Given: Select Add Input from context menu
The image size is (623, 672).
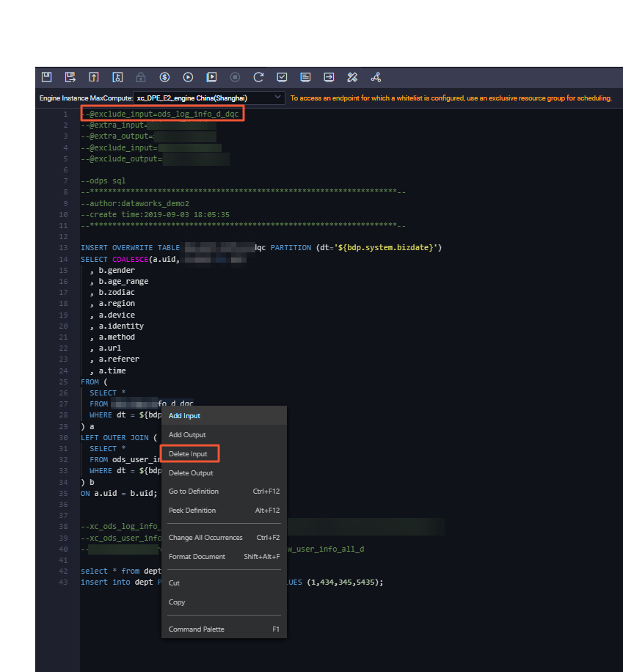Looking at the screenshot, I should pos(184,416).
